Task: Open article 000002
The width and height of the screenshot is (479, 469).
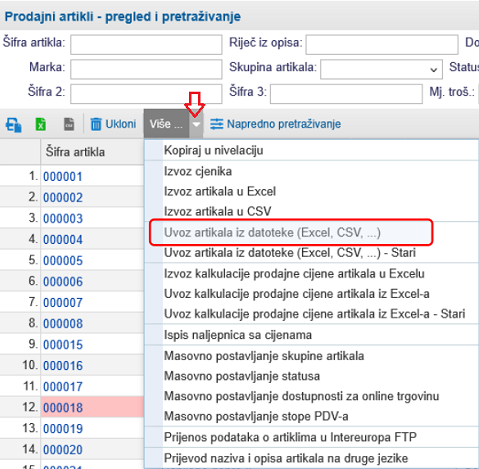Action: tap(63, 197)
